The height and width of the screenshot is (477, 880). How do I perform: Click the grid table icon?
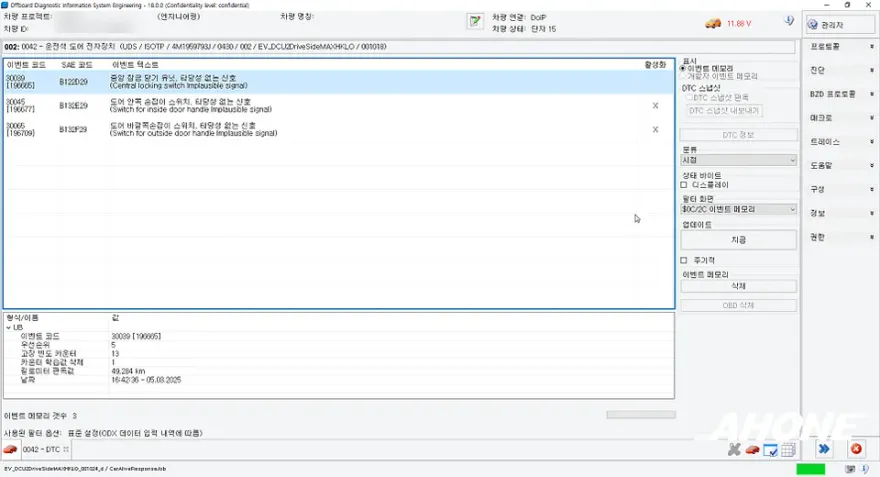788,450
